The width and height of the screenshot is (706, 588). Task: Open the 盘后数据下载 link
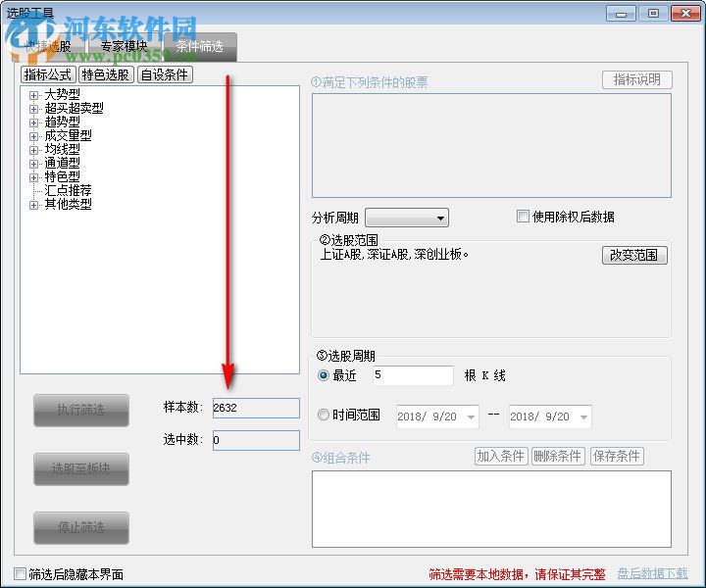652,573
